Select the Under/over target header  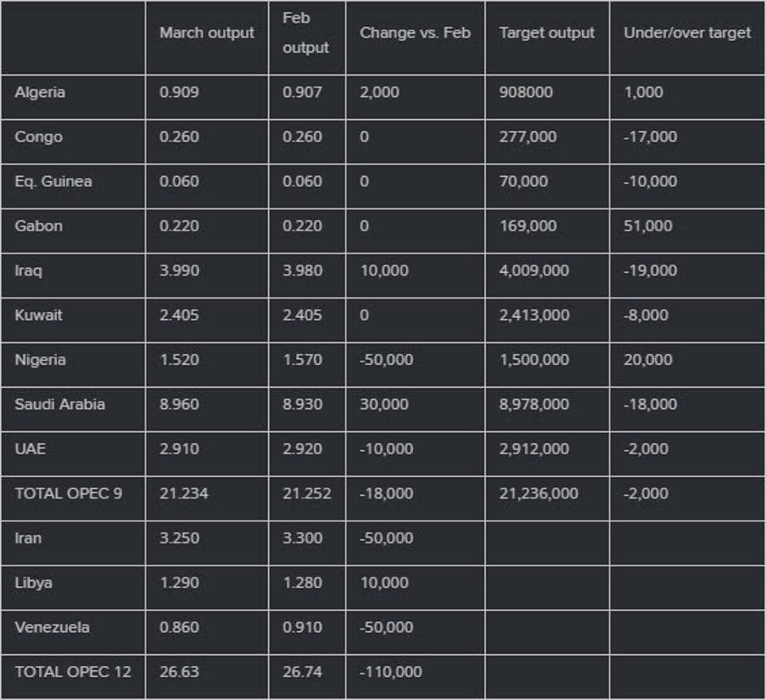(x=687, y=33)
